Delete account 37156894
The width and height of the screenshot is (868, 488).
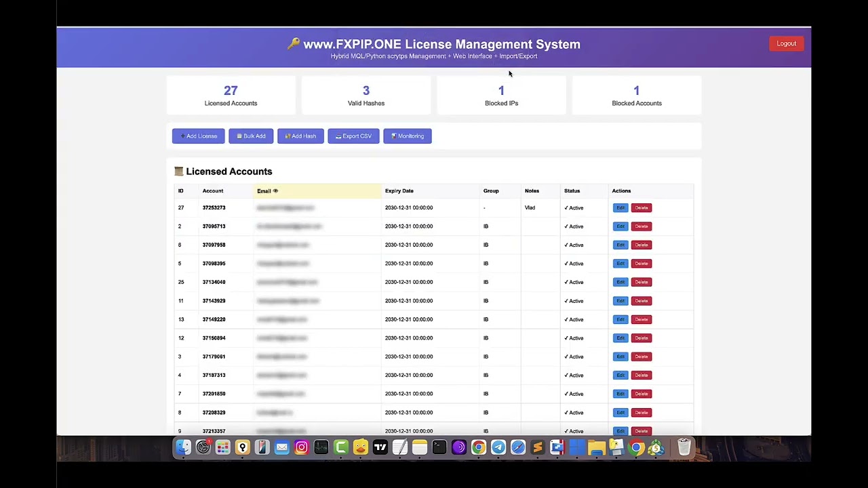(642, 338)
